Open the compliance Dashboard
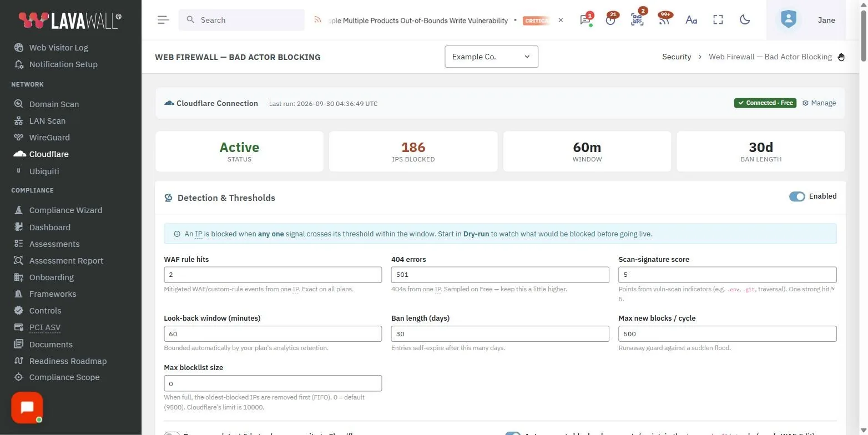 (x=49, y=227)
